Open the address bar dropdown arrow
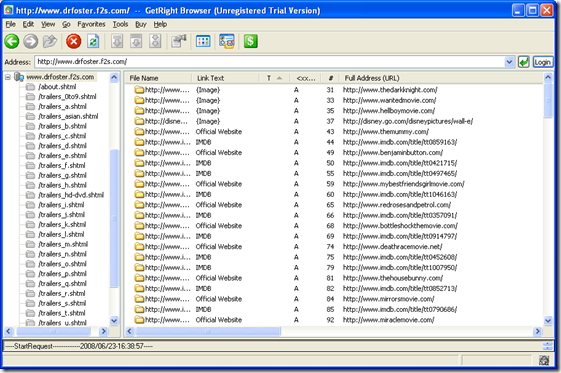 click(x=509, y=62)
